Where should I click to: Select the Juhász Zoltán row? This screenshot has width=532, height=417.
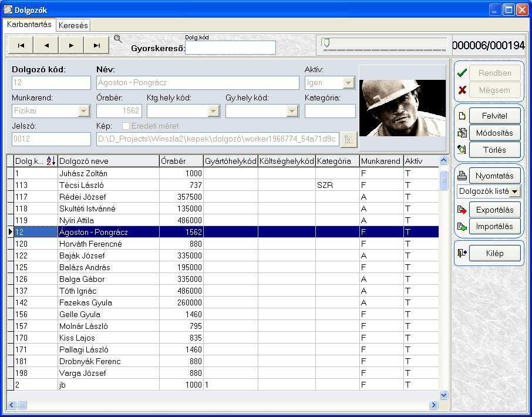click(x=223, y=173)
